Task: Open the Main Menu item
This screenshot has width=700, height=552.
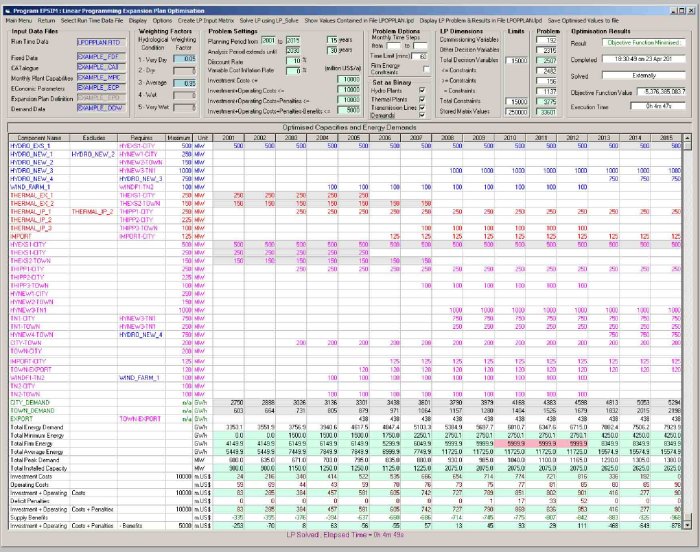Action: [x=18, y=19]
